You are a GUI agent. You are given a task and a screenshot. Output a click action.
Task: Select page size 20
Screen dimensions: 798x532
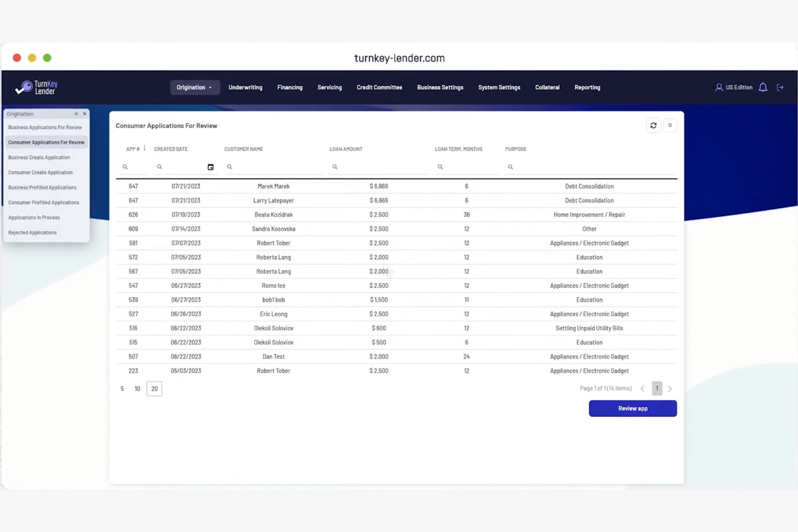click(x=154, y=388)
